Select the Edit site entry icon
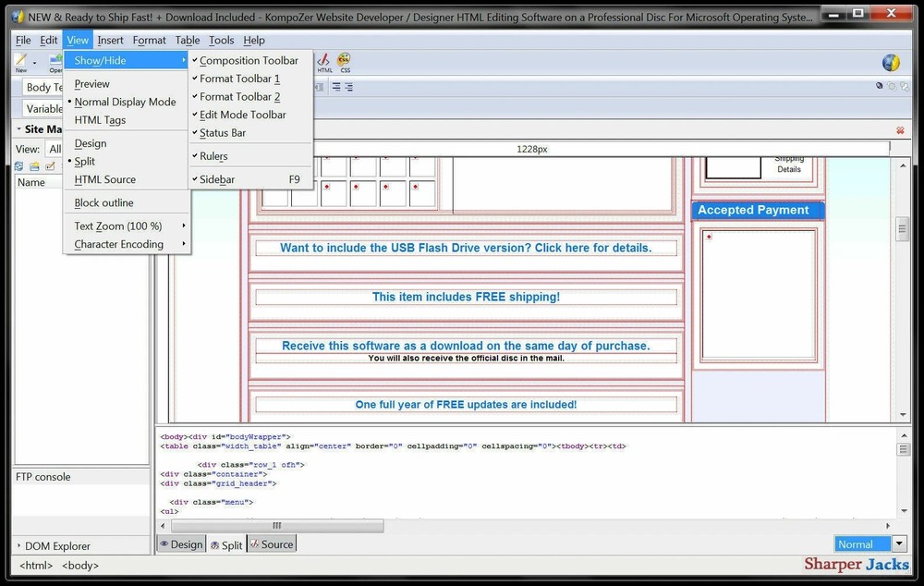Screen dimensions: 924x586 (x=49, y=166)
